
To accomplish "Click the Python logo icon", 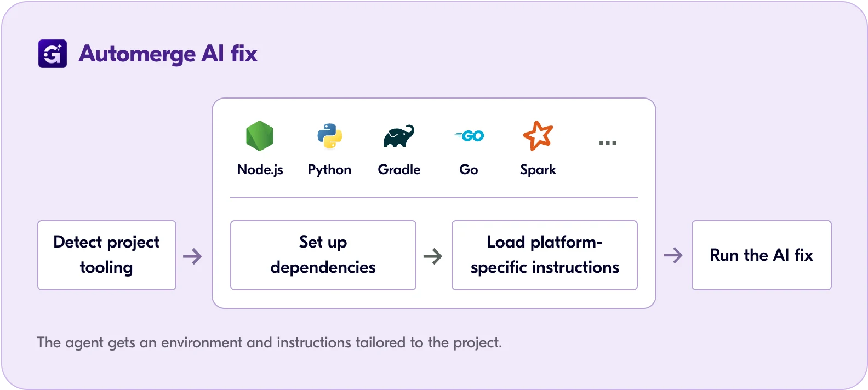I will (329, 136).
